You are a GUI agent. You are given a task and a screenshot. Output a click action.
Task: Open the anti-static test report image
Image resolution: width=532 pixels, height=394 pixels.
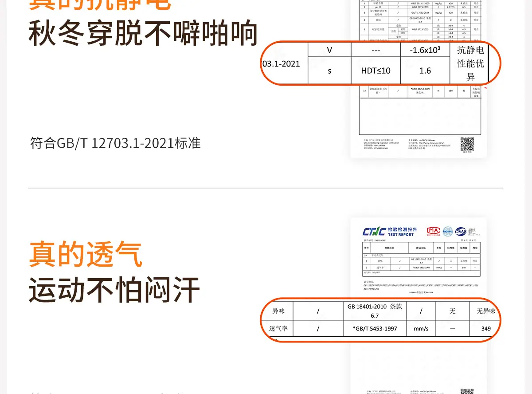(419, 115)
